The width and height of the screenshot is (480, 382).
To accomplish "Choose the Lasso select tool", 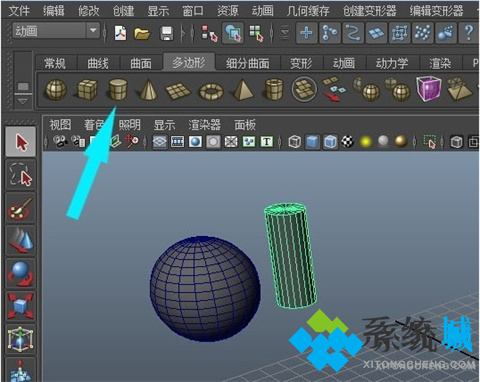I will [21, 175].
